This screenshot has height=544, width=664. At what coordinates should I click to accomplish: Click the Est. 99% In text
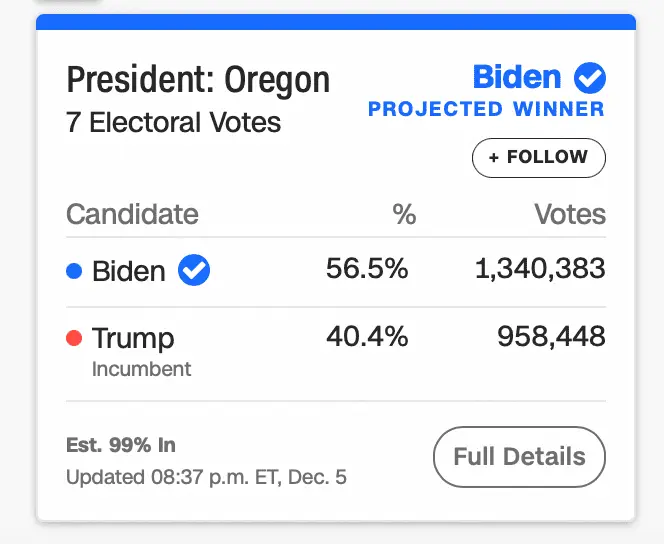point(121,445)
